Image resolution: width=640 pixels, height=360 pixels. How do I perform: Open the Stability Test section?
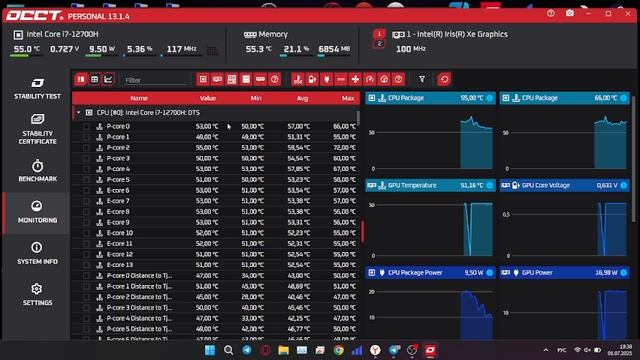[37, 89]
